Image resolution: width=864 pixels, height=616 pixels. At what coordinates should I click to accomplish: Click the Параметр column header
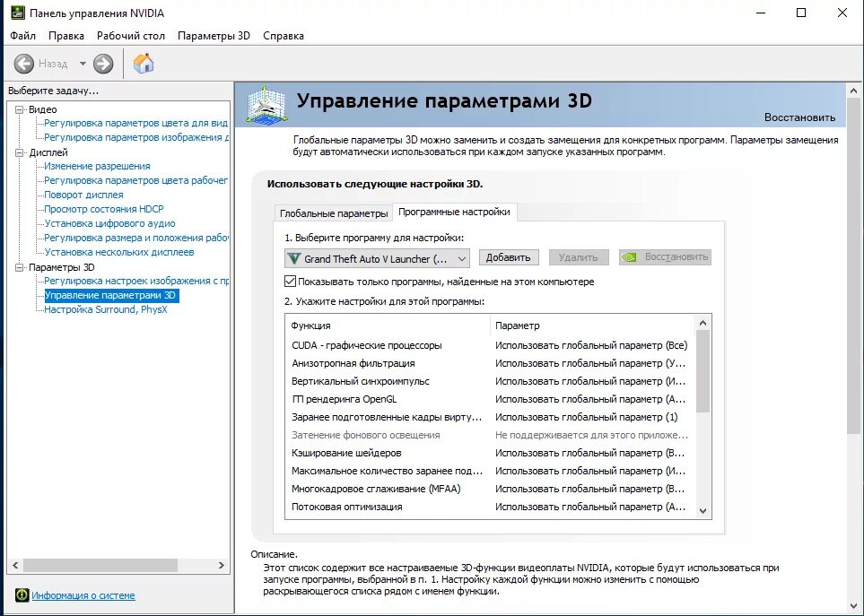(x=592, y=325)
